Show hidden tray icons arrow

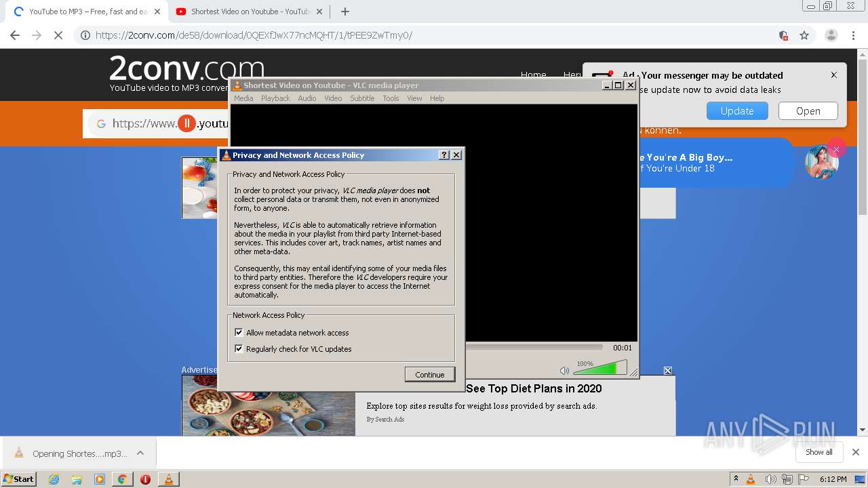click(736, 479)
